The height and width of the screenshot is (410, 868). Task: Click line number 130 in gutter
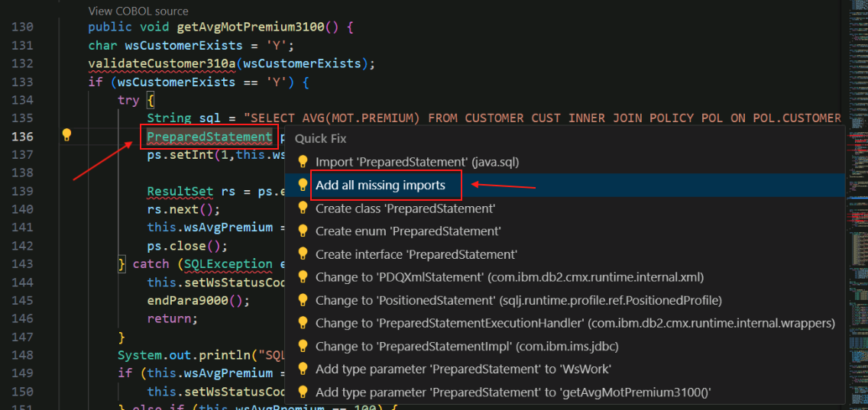(x=23, y=27)
